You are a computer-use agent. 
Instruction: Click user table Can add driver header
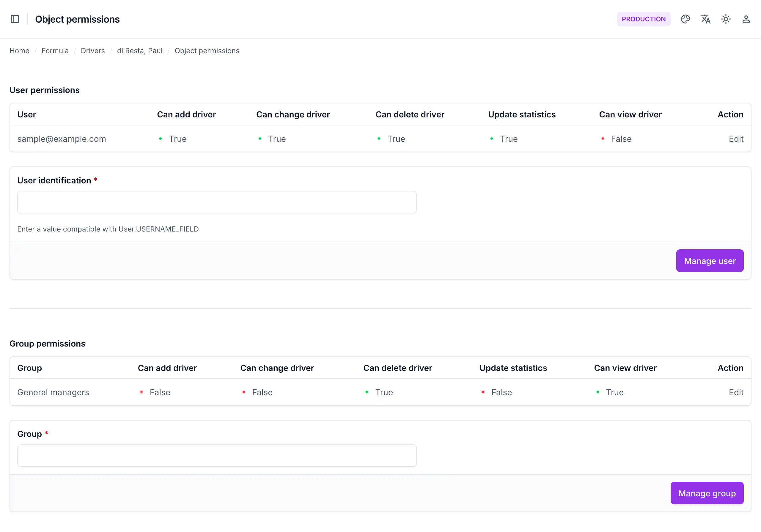[186, 114]
